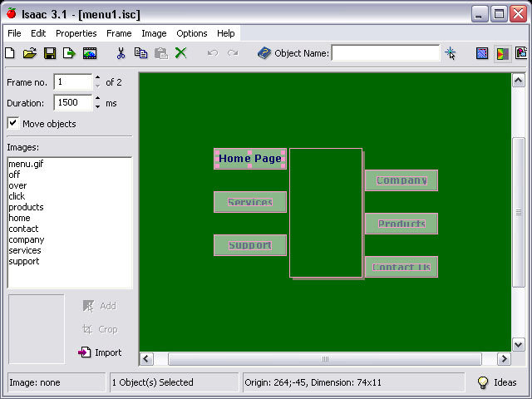
Task: Click the canvas vertical scrollbar down arrow
Action: [x=518, y=345]
